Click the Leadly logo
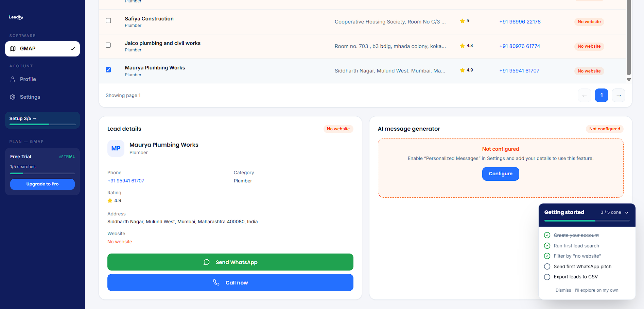Screen dimensions: 644x309 pos(16,17)
